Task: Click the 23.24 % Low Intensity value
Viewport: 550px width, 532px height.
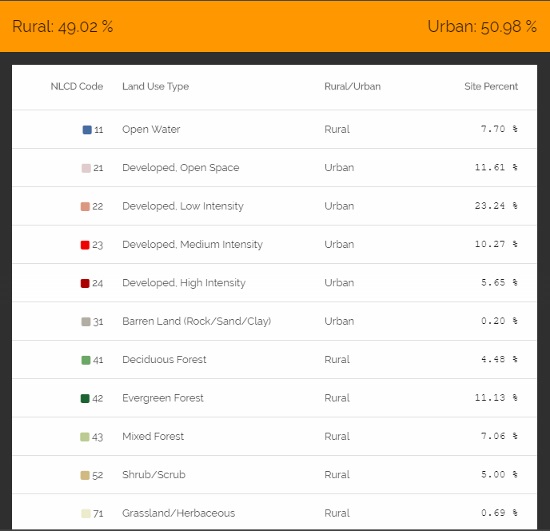Action: (x=496, y=206)
